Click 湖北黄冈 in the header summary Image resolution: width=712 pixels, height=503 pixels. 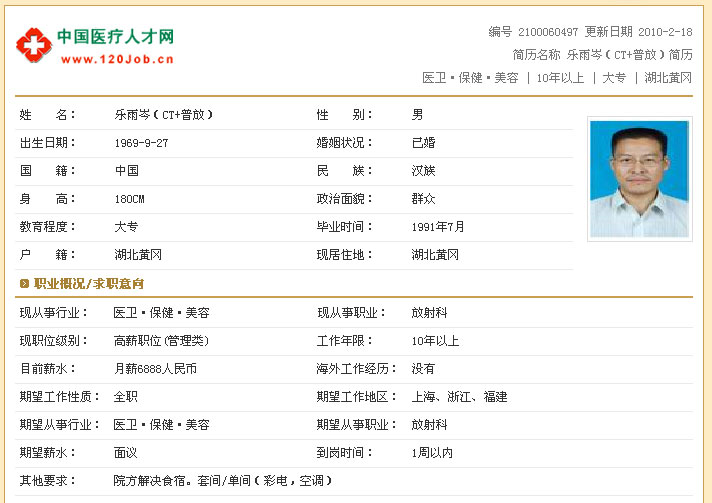point(668,78)
